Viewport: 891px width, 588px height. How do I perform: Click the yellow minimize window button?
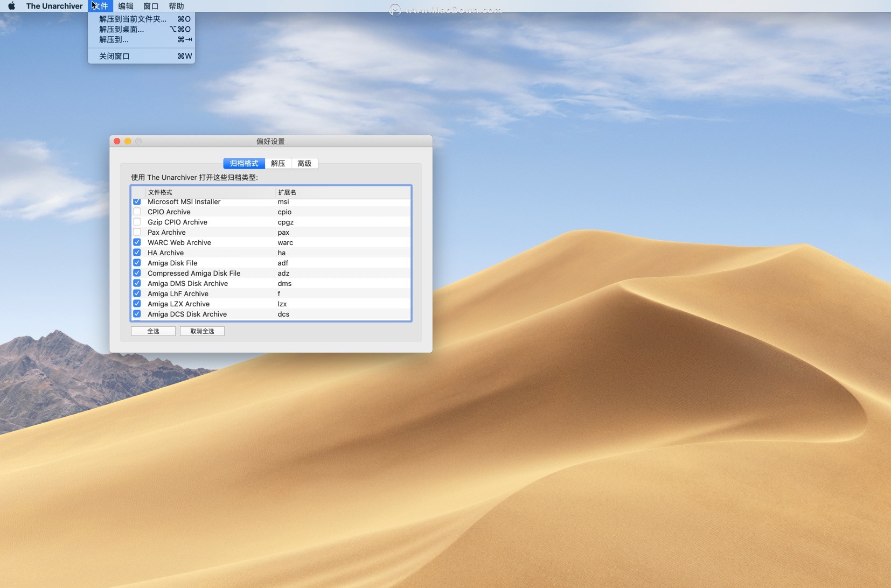click(128, 141)
